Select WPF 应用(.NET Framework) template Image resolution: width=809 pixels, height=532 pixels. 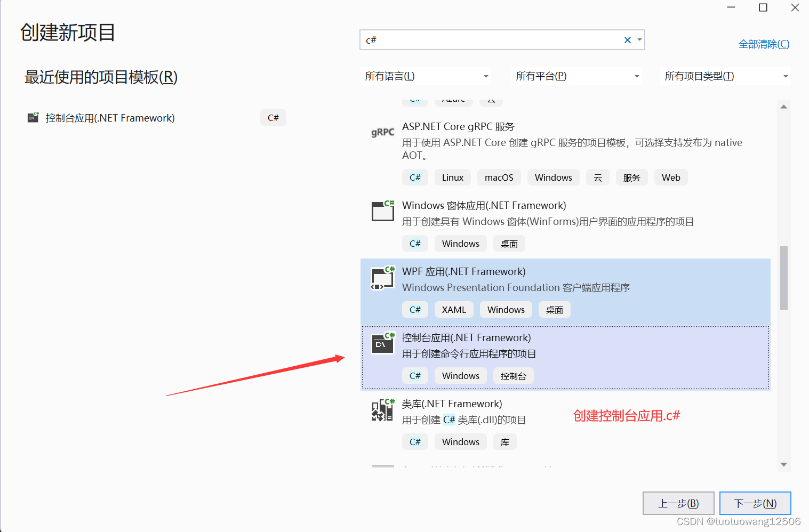coord(565,292)
